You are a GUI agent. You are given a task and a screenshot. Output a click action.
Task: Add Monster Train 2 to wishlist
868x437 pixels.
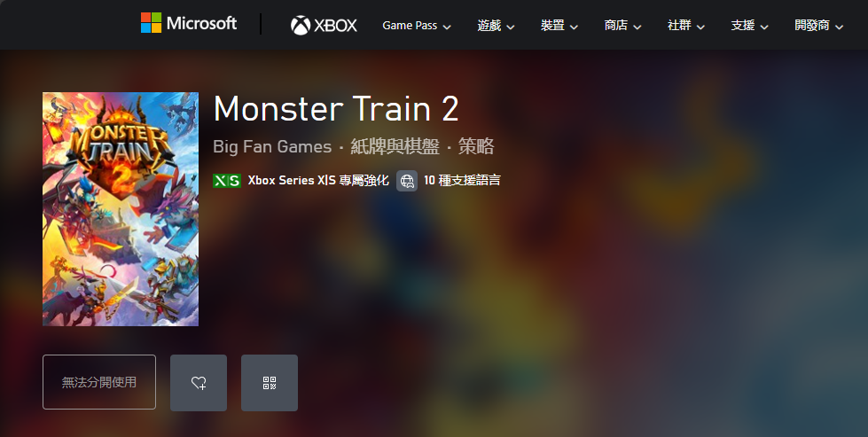click(x=199, y=383)
